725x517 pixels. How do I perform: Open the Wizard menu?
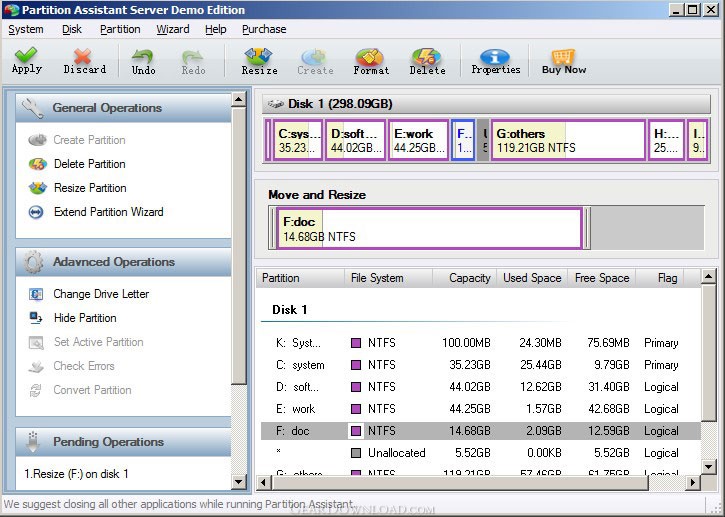point(173,29)
